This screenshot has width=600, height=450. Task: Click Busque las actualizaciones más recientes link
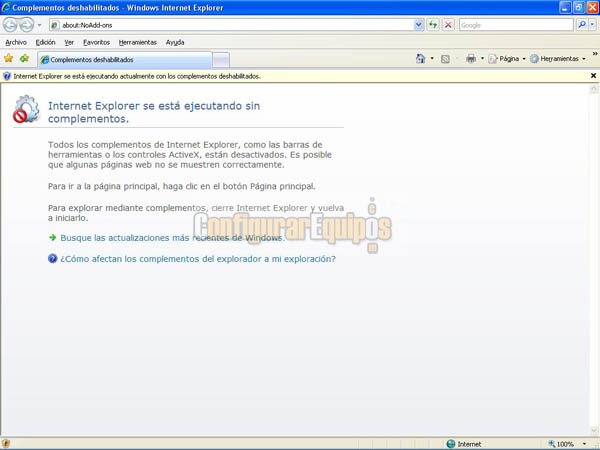(173, 238)
